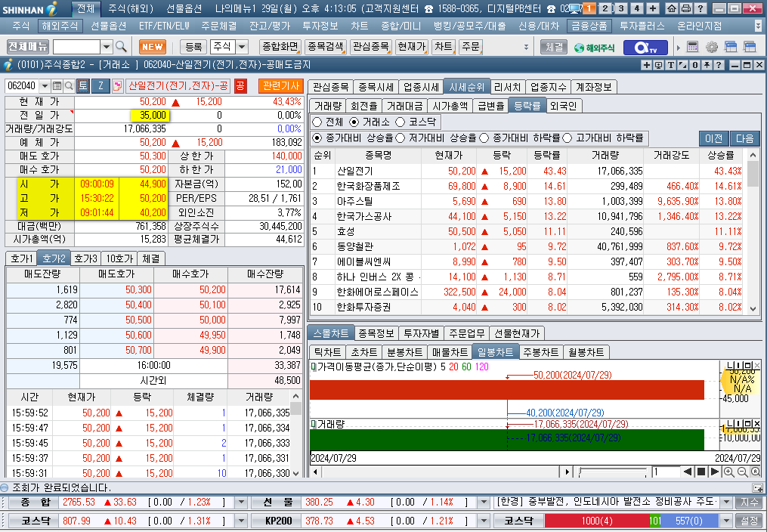This screenshot has height=532, width=767.
Task: Select the 거래소 market radio button
Action: point(354,122)
